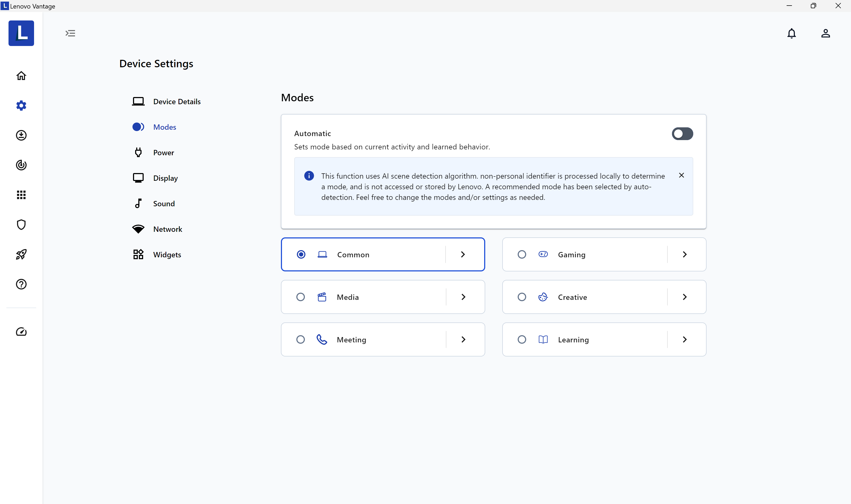Open the security shield icon in sidebar
This screenshot has width=851, height=504.
(x=21, y=225)
